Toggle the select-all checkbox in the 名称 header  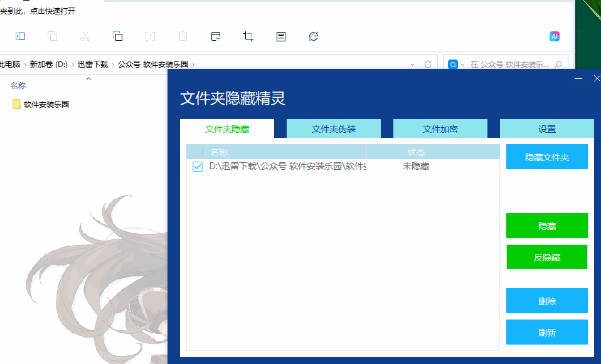click(x=196, y=152)
